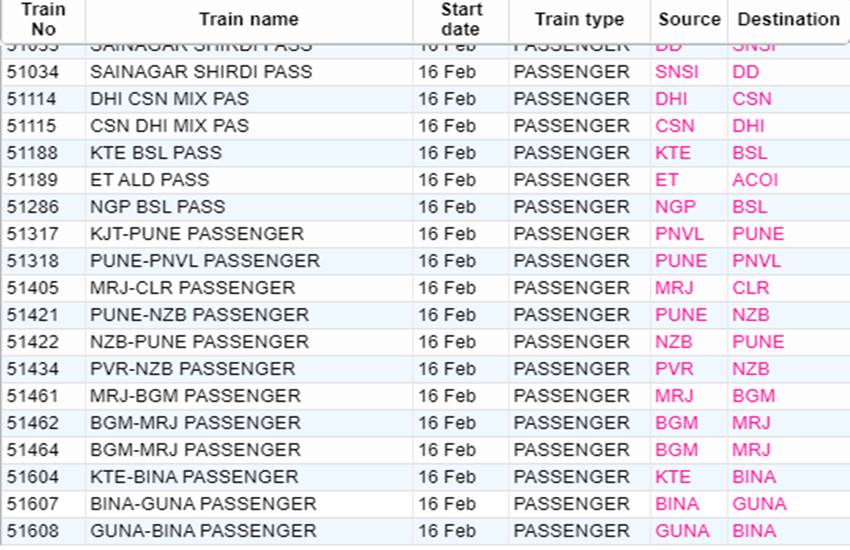Image resolution: width=850 pixels, height=550 pixels.
Task: Open BGM destination link for train 51461
Action: (x=754, y=396)
